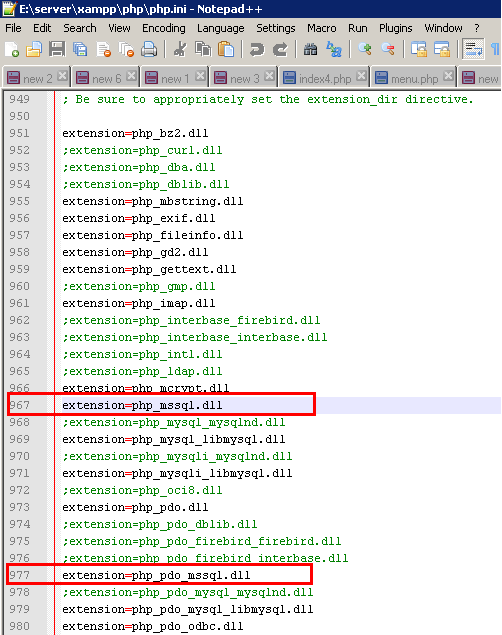This screenshot has width=502, height=635.
Task: Open the Macro menu
Action: point(321,28)
